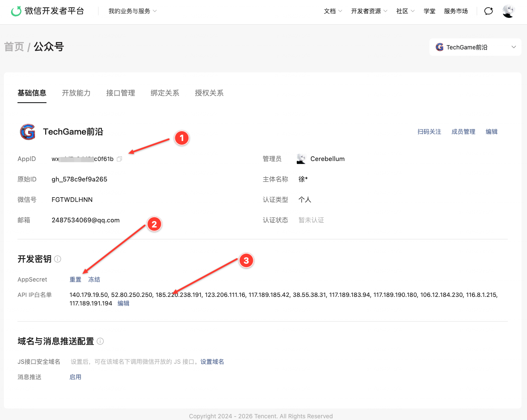
Task: Go to 首页 in the breadcrumb
Action: click(x=14, y=47)
